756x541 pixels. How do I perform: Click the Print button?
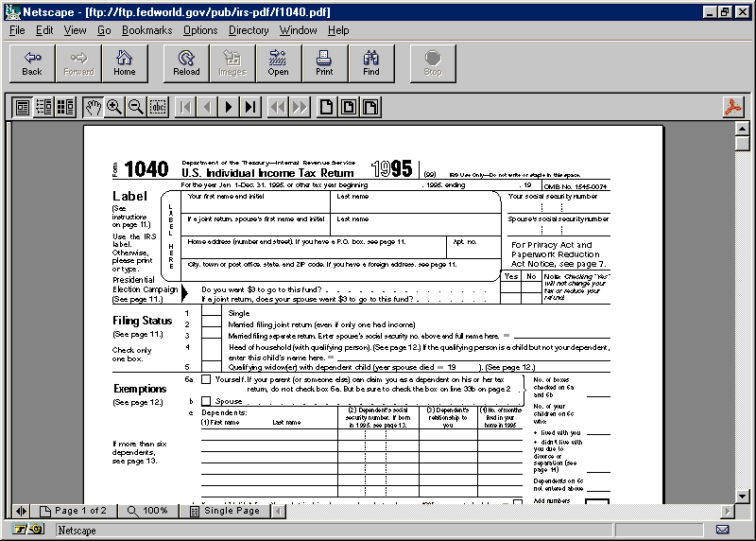tap(324, 62)
